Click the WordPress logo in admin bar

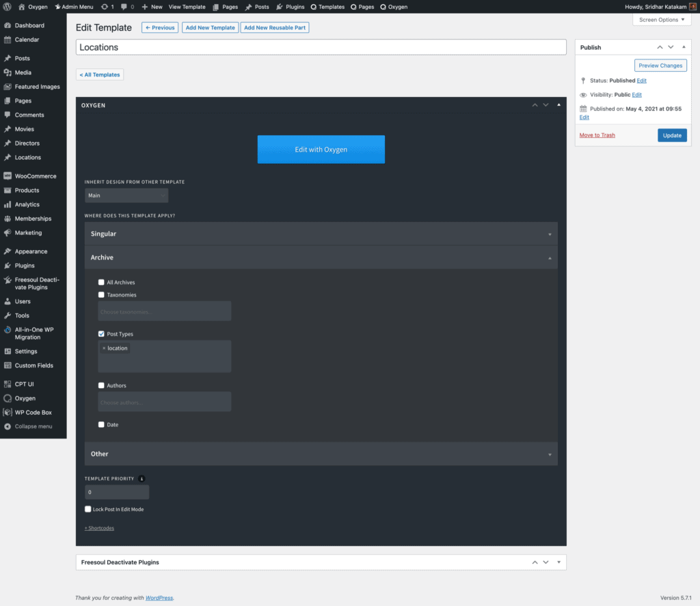[7, 7]
